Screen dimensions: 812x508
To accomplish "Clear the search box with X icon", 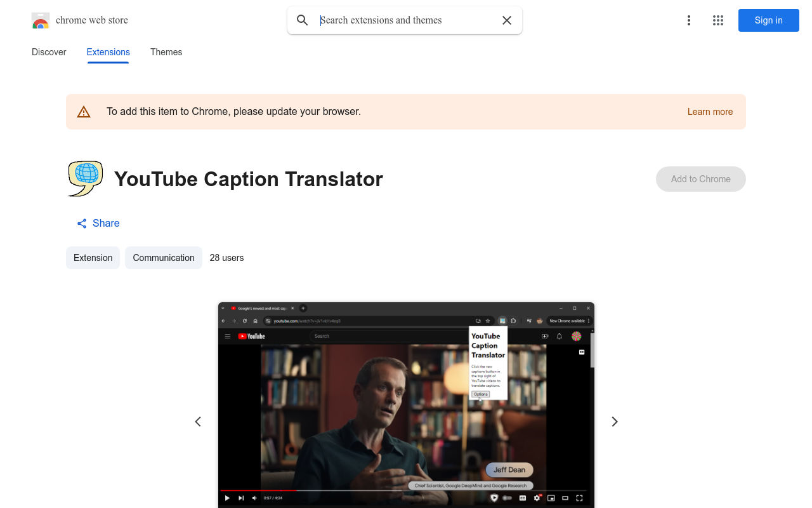I will click(507, 20).
